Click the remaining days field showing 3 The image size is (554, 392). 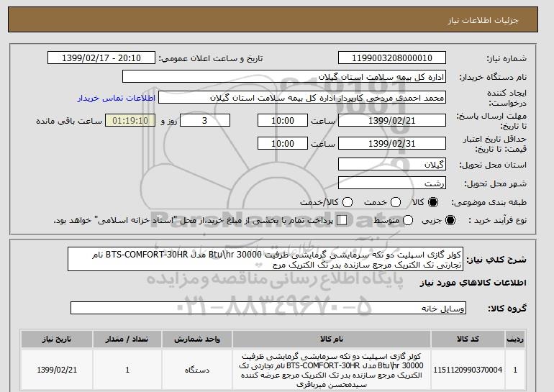tap(205, 120)
